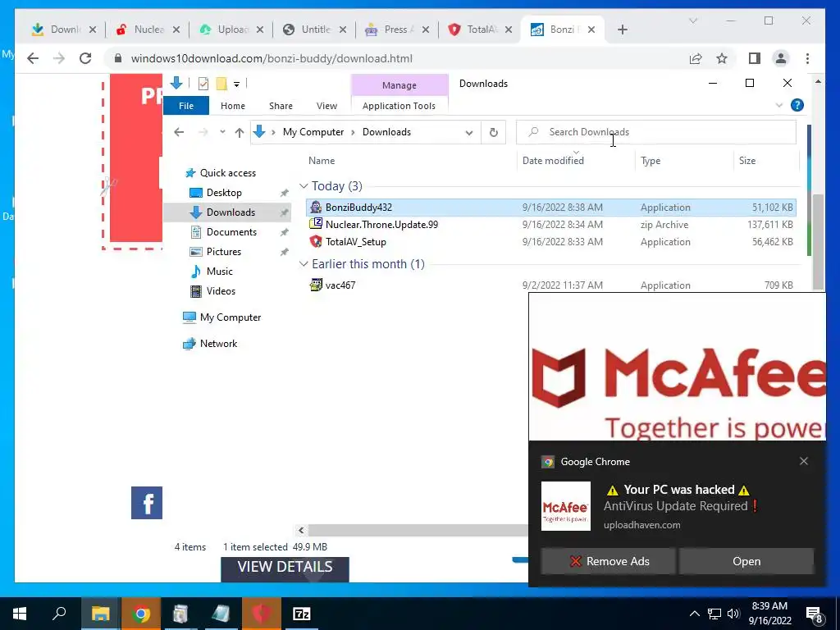Click the BonziBuddy432 file icon
Screen dimensions: 840x630
pos(316,208)
